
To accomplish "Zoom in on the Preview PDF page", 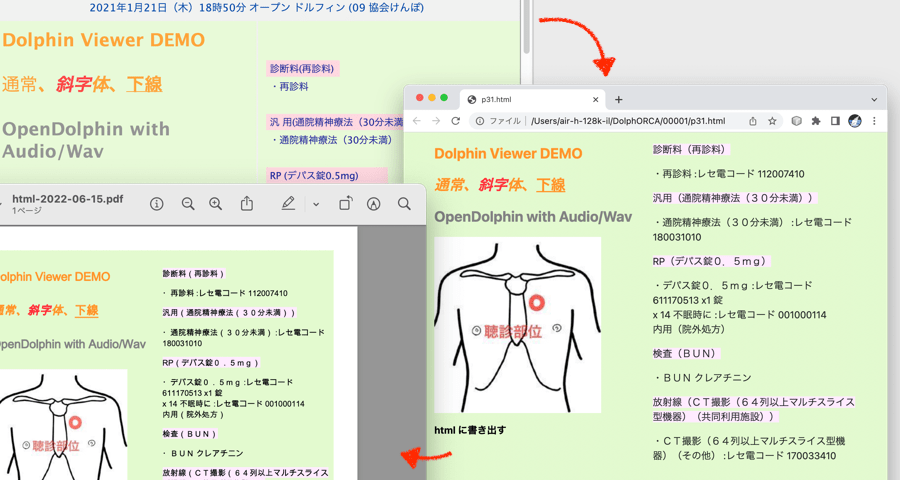I will (215, 204).
